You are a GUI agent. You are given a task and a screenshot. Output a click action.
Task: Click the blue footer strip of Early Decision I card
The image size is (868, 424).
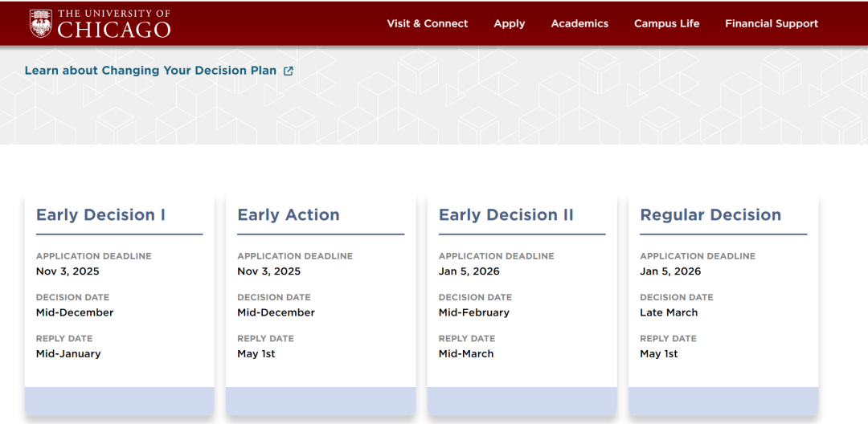(x=120, y=402)
